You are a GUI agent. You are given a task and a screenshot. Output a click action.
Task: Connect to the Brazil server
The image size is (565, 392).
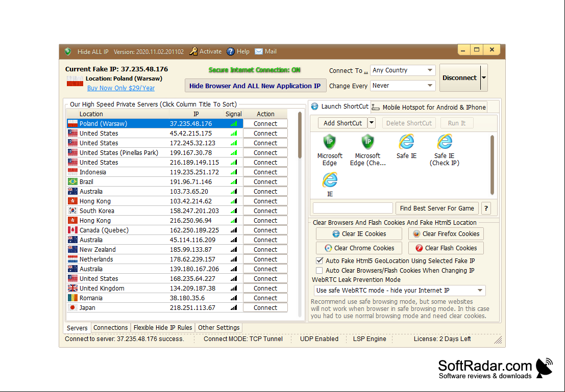pyautogui.click(x=265, y=182)
